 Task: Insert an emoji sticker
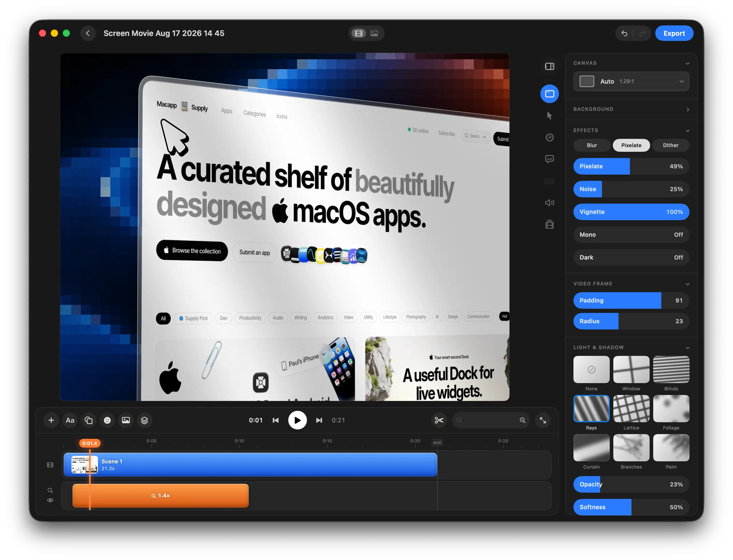(x=107, y=420)
